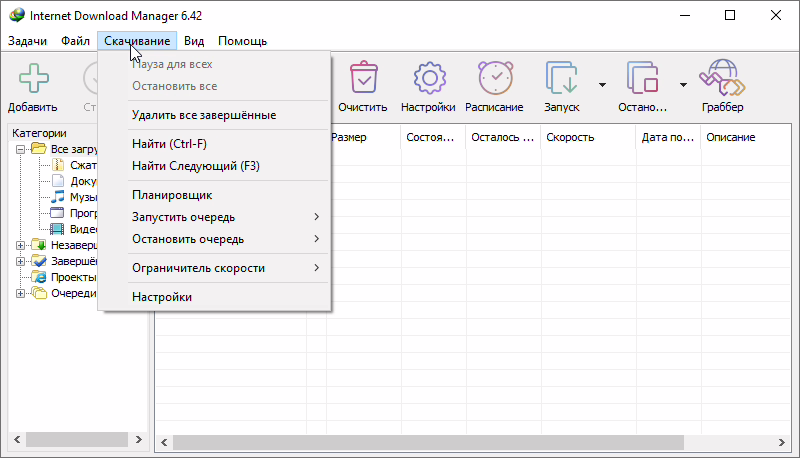Image resolution: width=800 pixels, height=458 pixels.
Task: Click the Остановить queue stop icon
Action: pyautogui.click(x=641, y=79)
